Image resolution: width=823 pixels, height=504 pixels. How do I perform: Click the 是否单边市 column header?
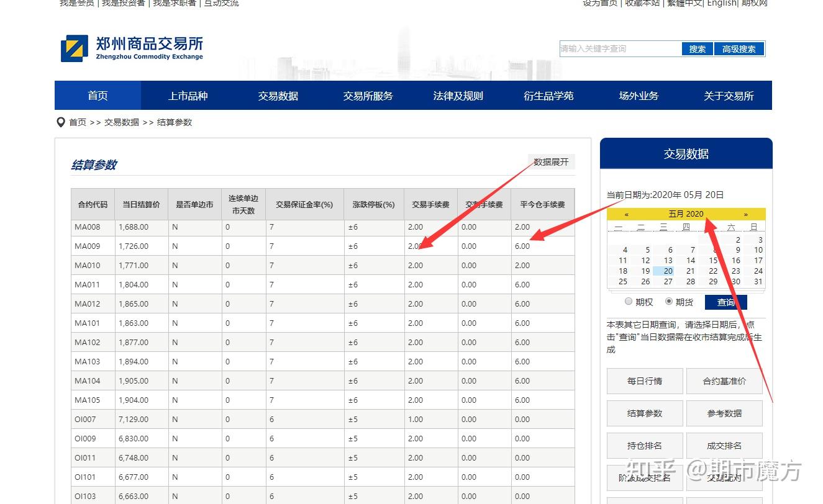point(195,204)
